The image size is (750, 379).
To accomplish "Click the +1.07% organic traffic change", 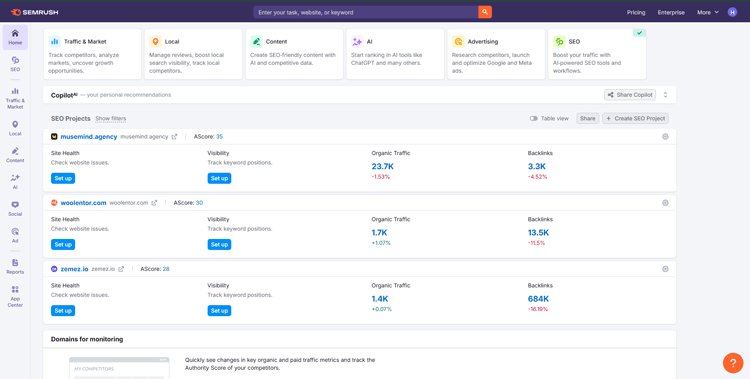I will [381, 243].
